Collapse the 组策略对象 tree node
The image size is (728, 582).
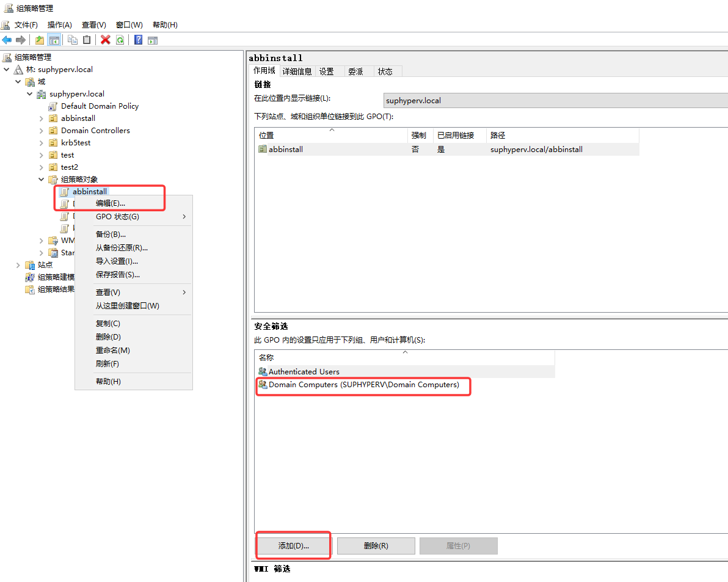pyautogui.click(x=42, y=179)
